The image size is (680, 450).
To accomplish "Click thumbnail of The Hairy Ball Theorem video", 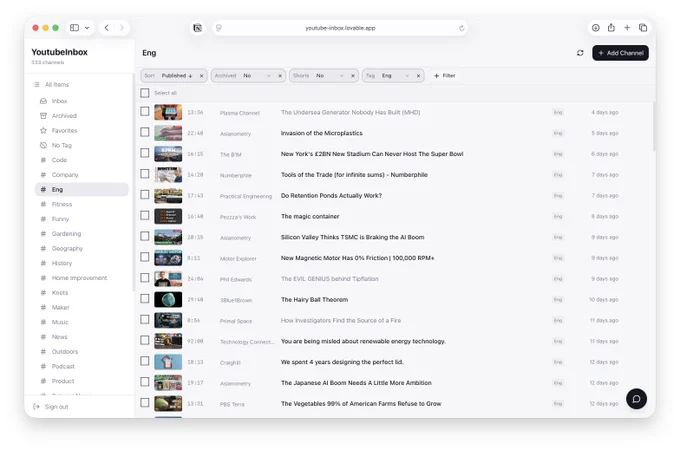I will 168,300.
